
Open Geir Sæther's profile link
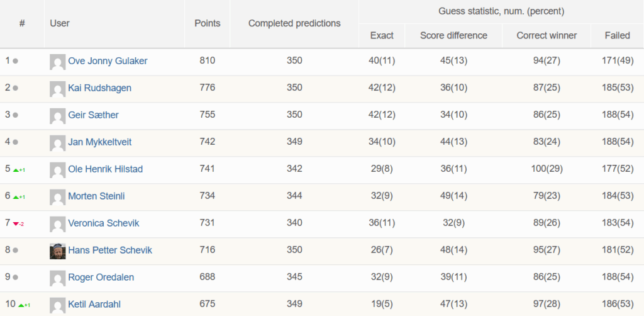click(x=93, y=115)
